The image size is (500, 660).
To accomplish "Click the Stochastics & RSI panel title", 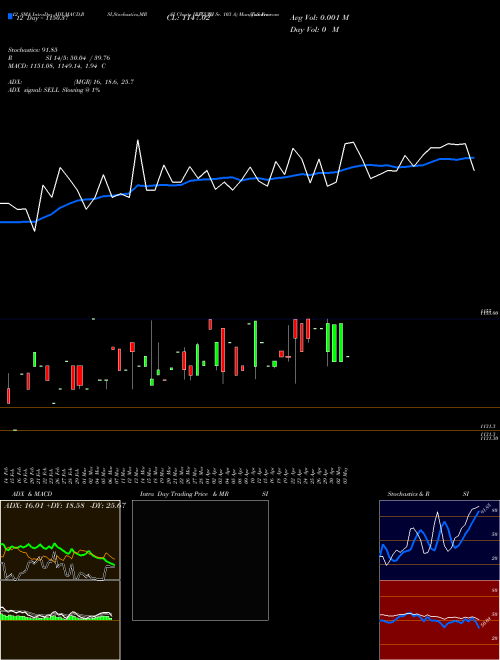I will (x=428, y=494).
